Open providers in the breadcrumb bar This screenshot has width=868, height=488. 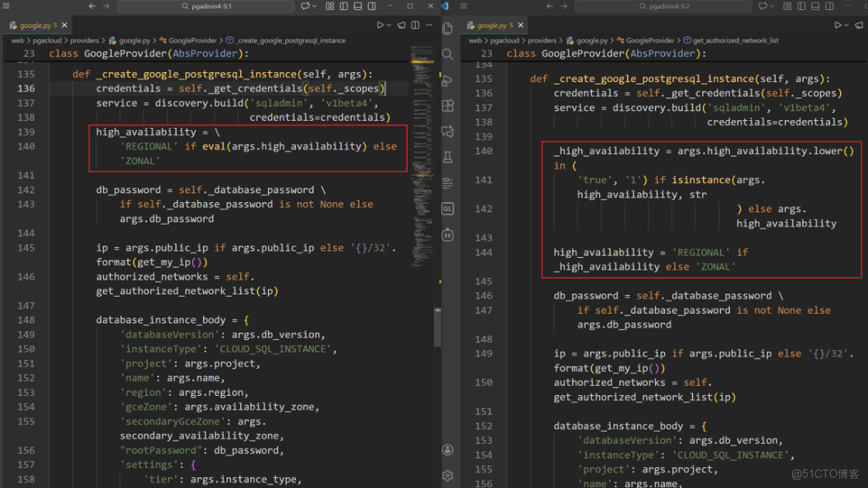click(x=85, y=40)
